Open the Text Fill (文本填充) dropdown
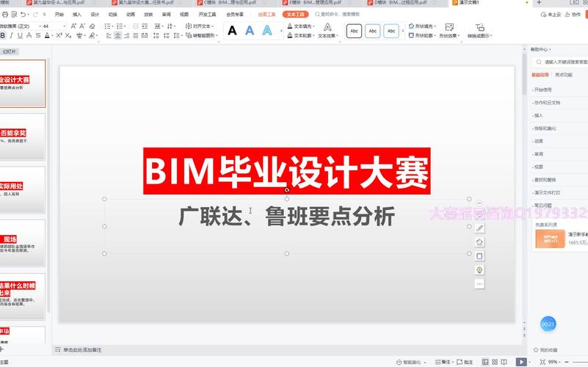The image size is (588, 367). [301, 26]
